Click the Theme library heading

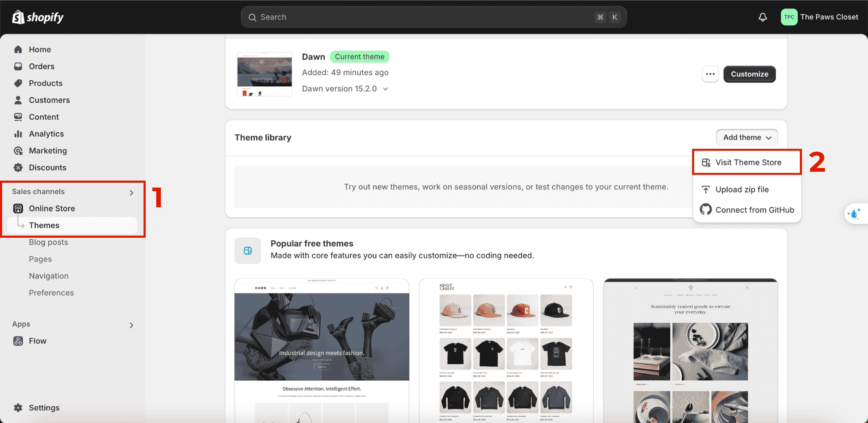263,137
